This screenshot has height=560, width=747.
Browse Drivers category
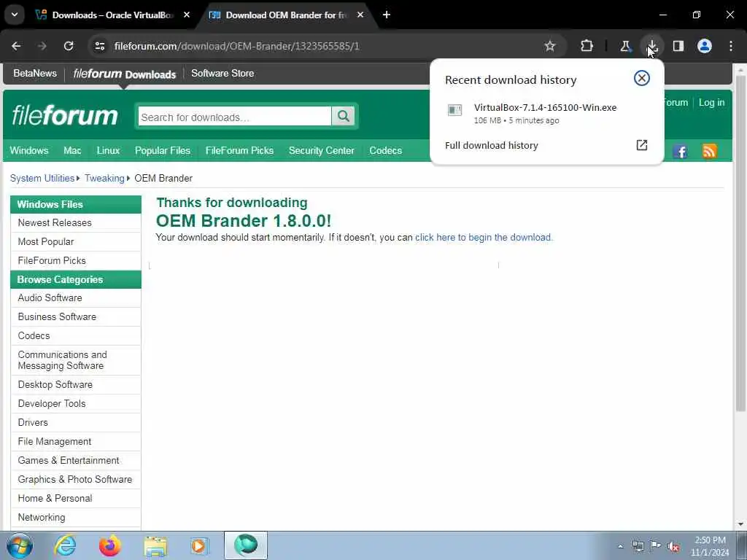[x=76, y=423]
